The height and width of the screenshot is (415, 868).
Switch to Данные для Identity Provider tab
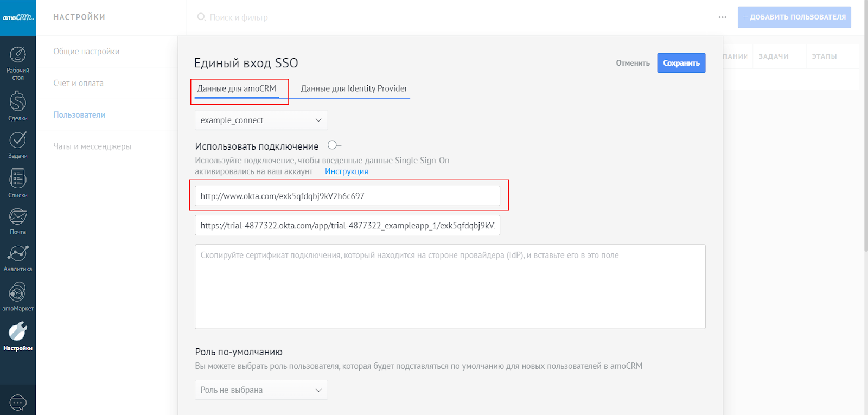pyautogui.click(x=354, y=89)
